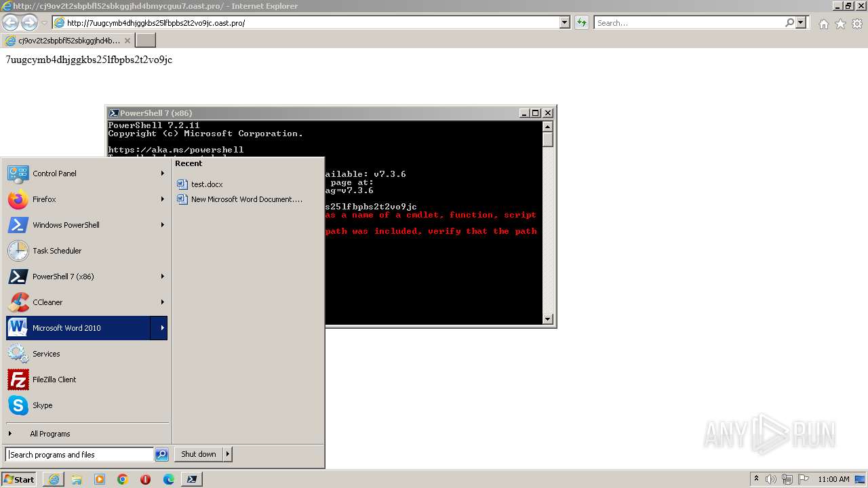Expand Control Panel submenu arrow

tap(162, 174)
